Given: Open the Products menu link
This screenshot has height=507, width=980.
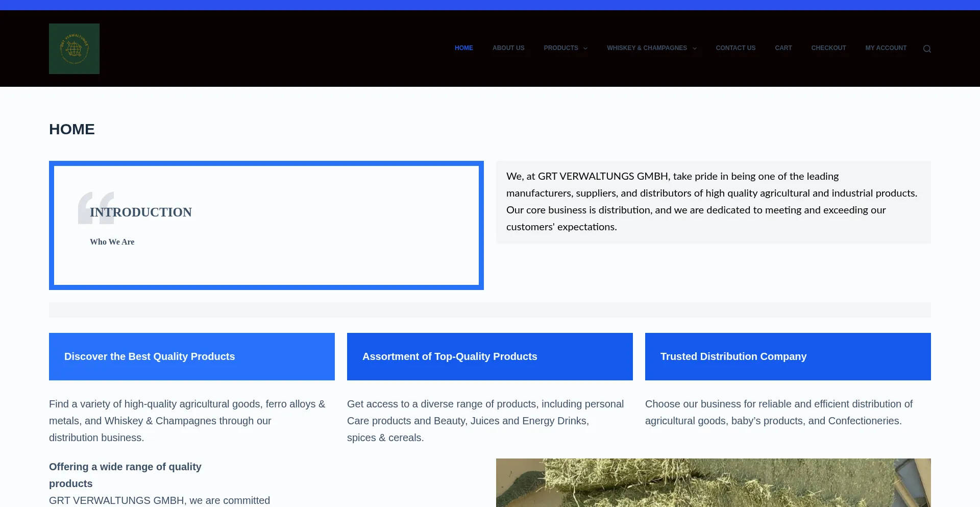Looking at the screenshot, I should tap(560, 48).
